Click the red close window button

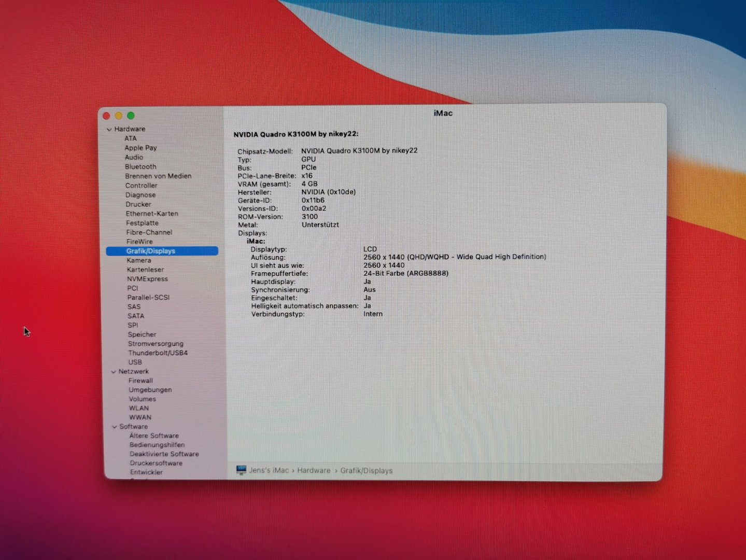pyautogui.click(x=106, y=116)
